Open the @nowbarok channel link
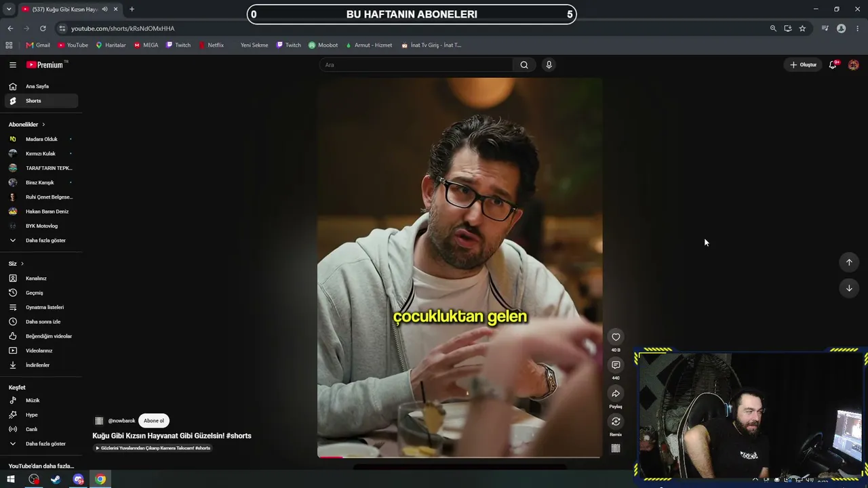868x488 pixels. tap(121, 421)
